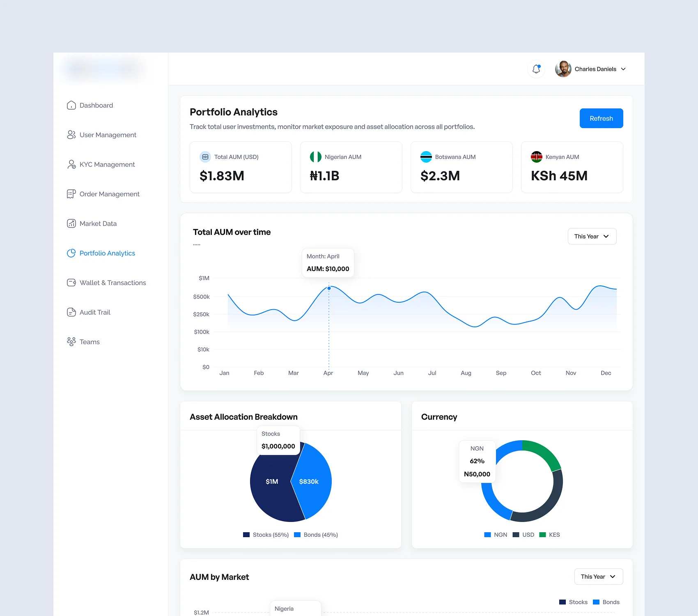Click the Asset Allocation Breakdown heading

point(243,417)
